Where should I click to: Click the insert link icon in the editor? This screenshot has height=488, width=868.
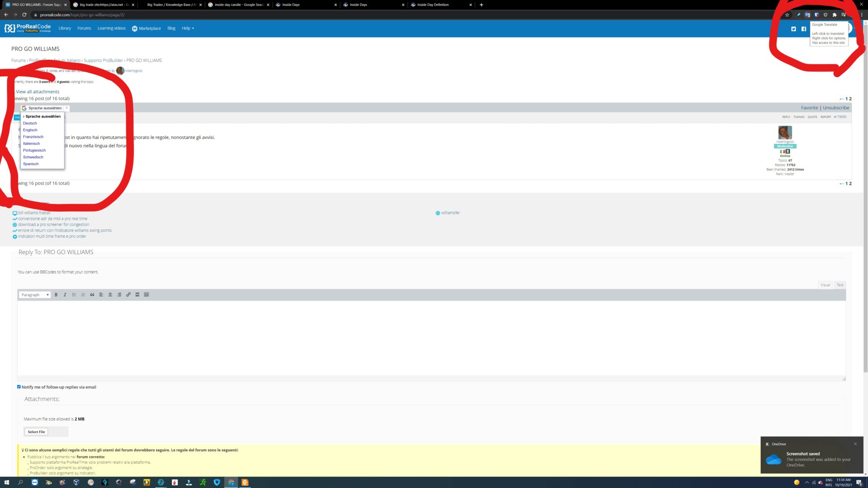click(x=128, y=295)
